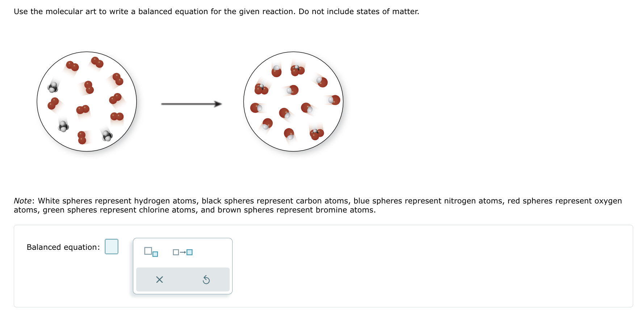Viewport: 644px width, 328px height.
Task: Select the large outlined square in subscript icon
Action: tap(148, 250)
